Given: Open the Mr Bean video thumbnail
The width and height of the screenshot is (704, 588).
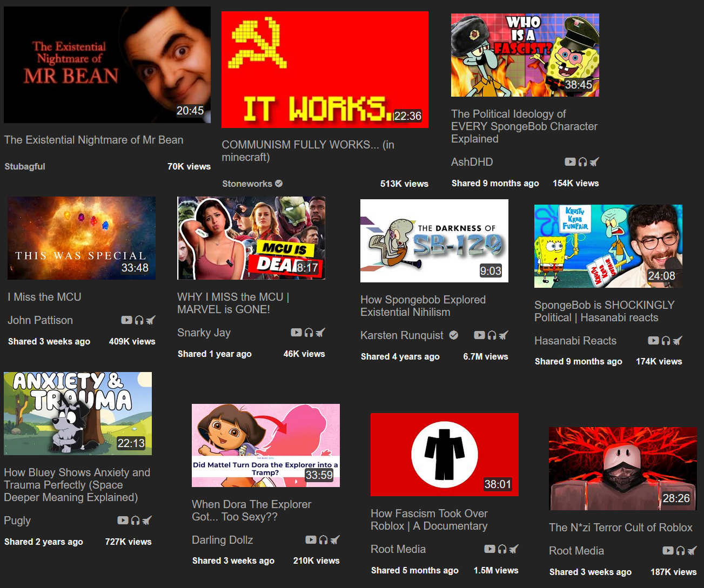Looking at the screenshot, I should 107,65.
